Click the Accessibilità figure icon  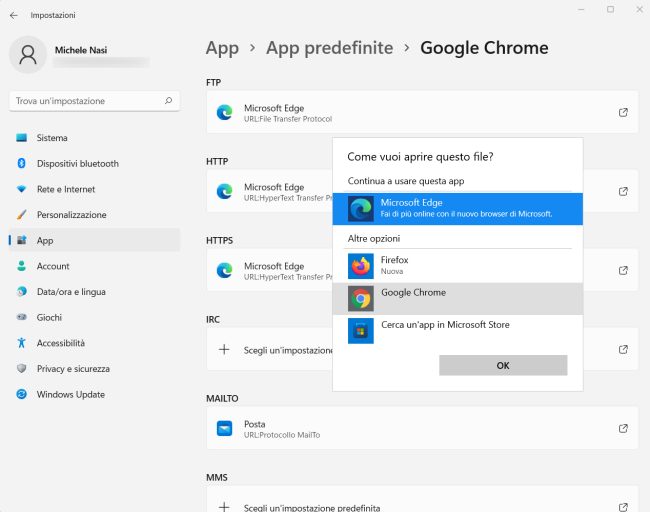tap(22, 343)
